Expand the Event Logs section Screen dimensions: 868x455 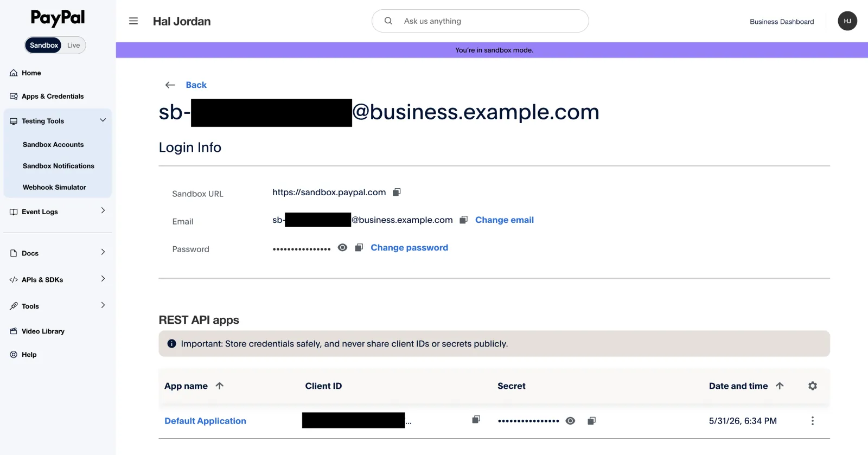coord(103,210)
